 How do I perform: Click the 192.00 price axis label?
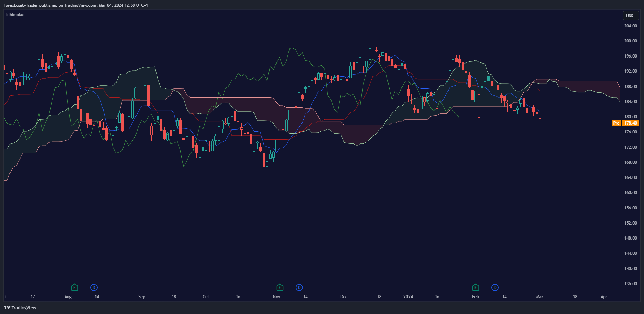[630, 71]
